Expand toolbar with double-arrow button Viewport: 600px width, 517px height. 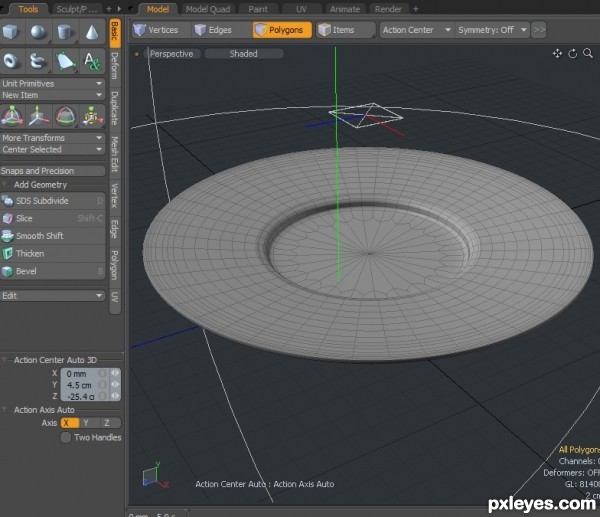pos(539,30)
